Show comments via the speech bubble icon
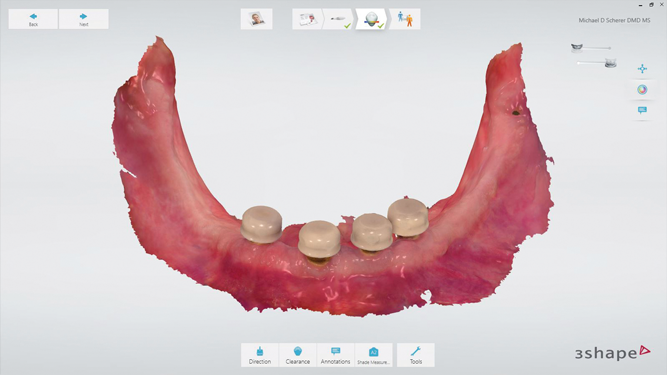 [x=642, y=110]
